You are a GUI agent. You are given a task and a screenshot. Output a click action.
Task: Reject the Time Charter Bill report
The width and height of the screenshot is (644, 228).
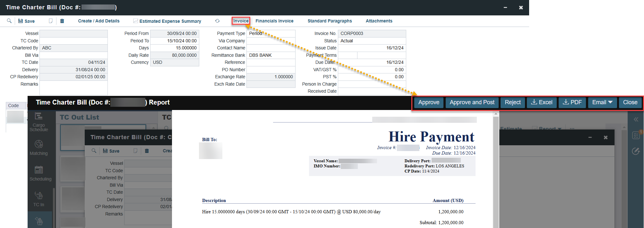[x=512, y=102]
